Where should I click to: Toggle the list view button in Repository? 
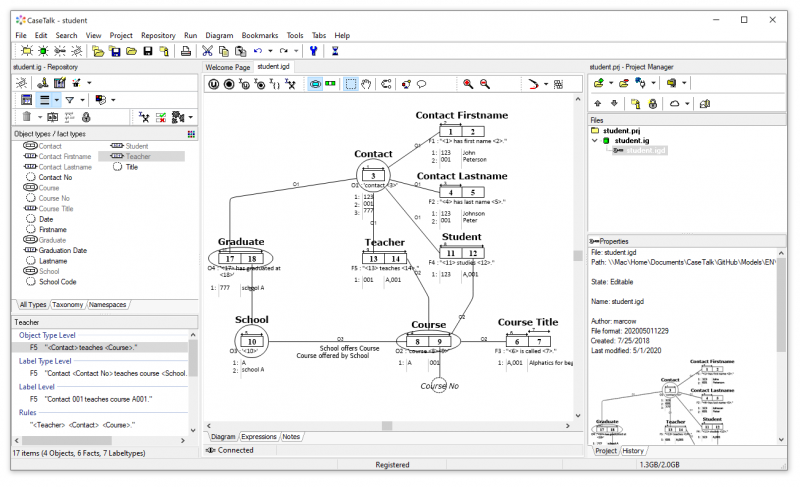[45, 100]
